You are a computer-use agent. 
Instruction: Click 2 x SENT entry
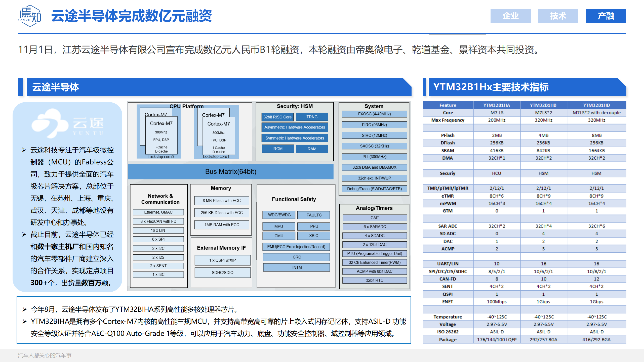click(x=158, y=266)
